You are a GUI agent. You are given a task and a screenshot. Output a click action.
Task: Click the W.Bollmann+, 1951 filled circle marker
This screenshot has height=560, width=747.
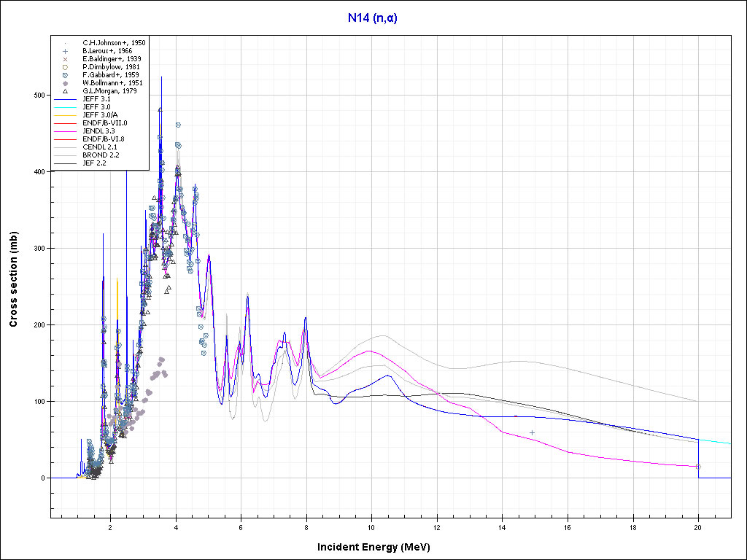tap(65, 83)
